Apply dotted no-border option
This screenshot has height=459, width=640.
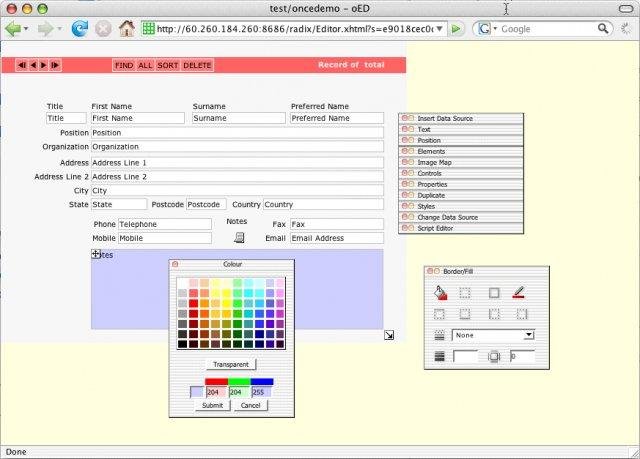pyautogui.click(x=465, y=293)
